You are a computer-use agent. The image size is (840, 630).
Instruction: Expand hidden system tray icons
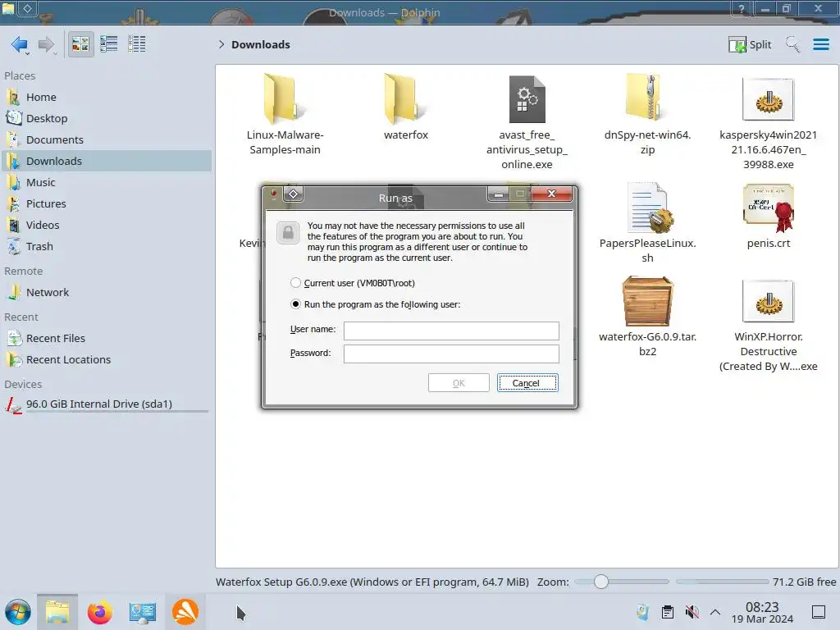tap(715, 612)
